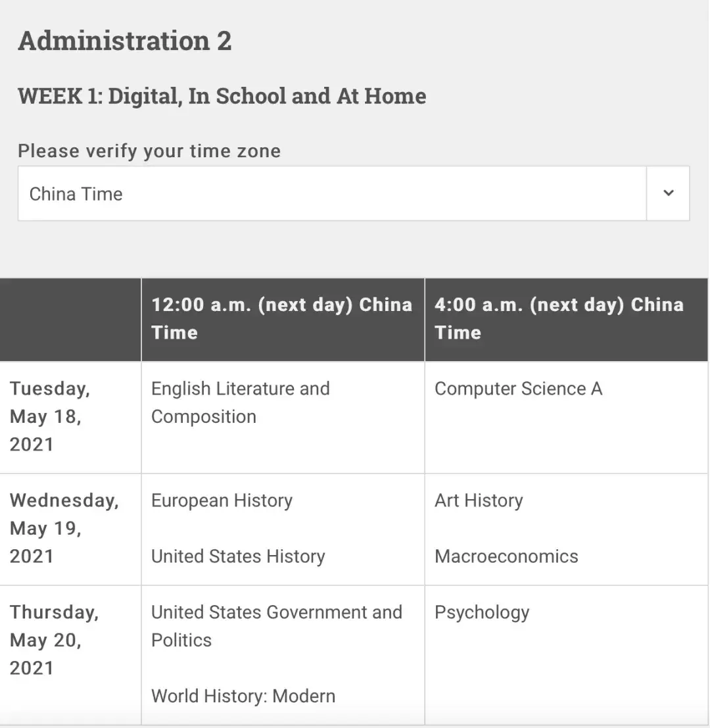Viewport: 710px width, 728px height.
Task: Click the 12:00 a.m. China Time column header
Action: pos(282,318)
